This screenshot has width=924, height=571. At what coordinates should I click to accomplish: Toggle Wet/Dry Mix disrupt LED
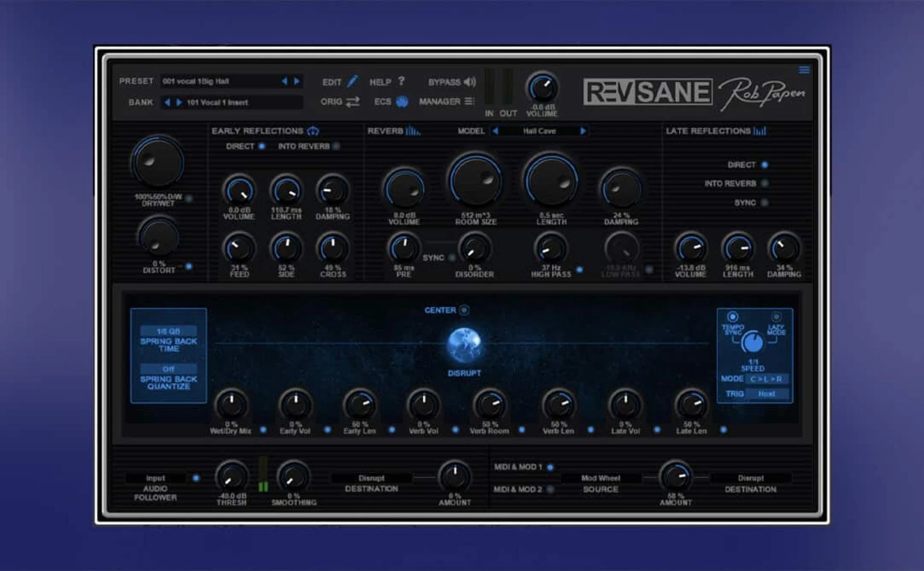pos(263,429)
